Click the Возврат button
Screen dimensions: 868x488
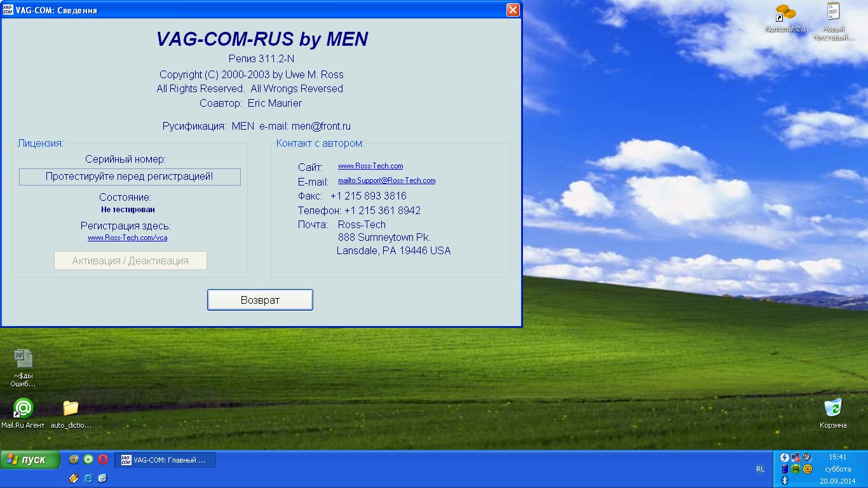pos(260,300)
